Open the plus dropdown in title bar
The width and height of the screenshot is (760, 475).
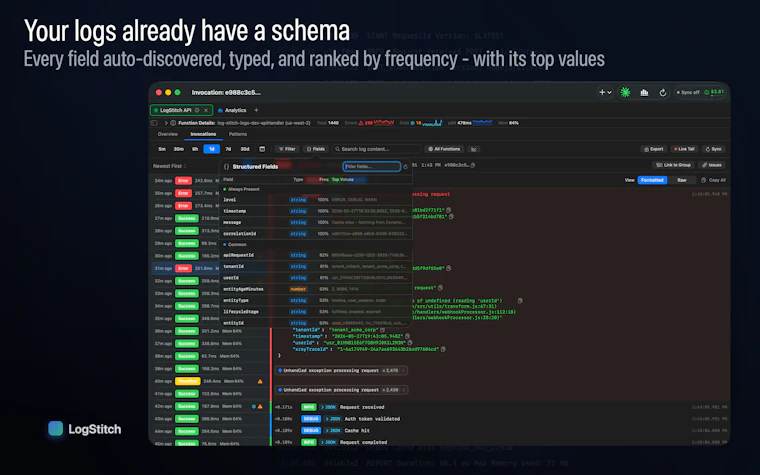pyautogui.click(x=605, y=92)
